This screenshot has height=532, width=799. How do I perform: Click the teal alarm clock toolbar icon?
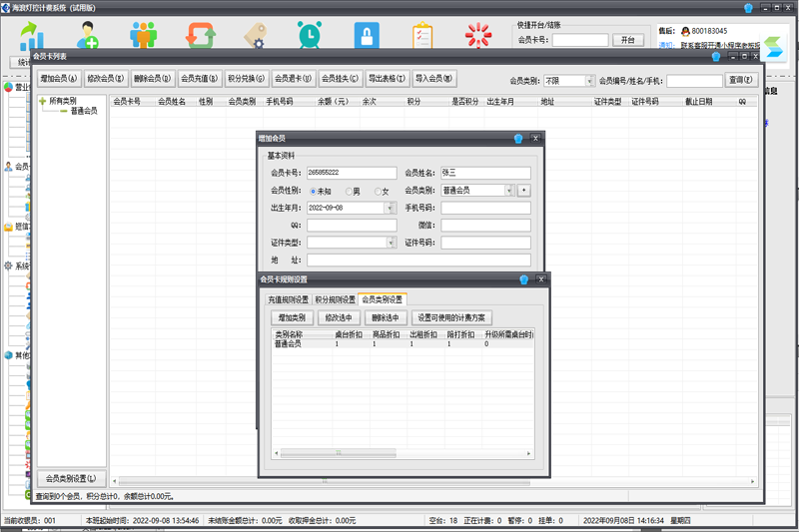click(x=309, y=36)
